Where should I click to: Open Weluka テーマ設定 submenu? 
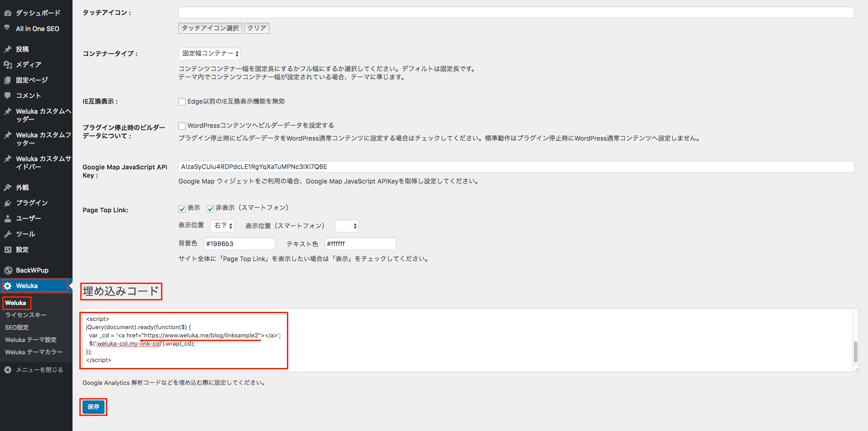pyautogui.click(x=31, y=340)
